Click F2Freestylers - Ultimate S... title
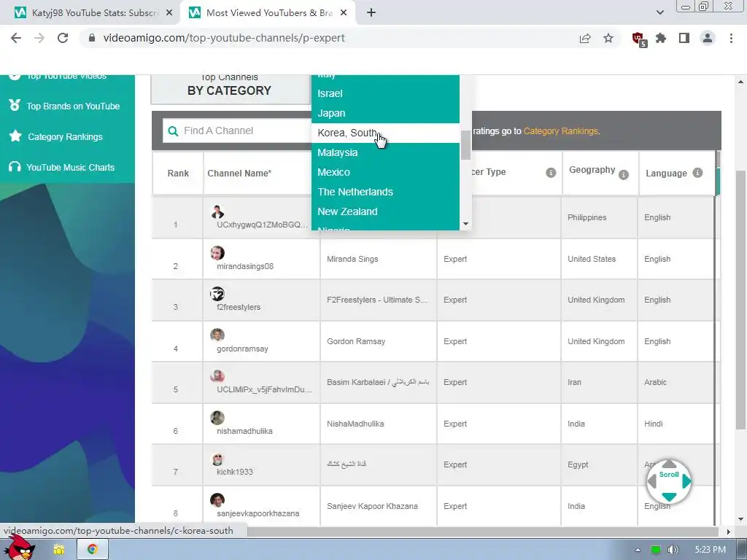 (377, 300)
